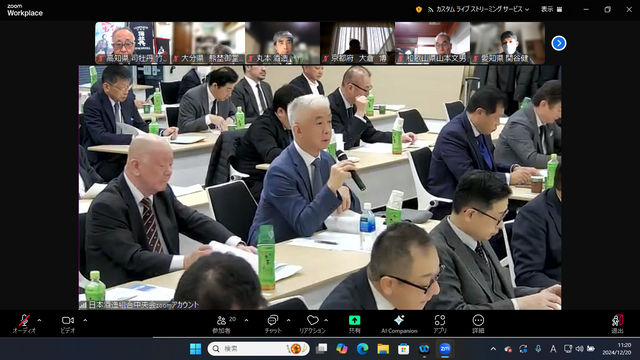Open the Windows Start menu
This screenshot has width=640, height=360.
click(x=196, y=349)
